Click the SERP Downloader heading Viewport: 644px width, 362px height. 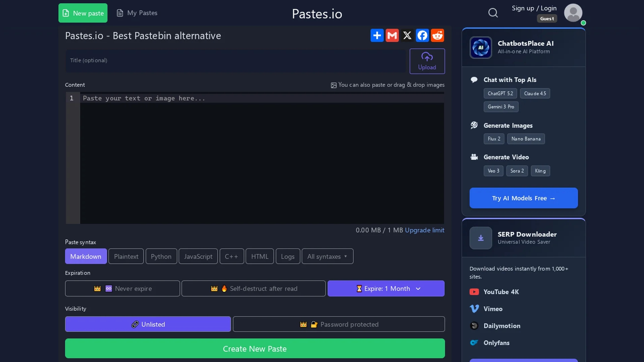point(527,234)
